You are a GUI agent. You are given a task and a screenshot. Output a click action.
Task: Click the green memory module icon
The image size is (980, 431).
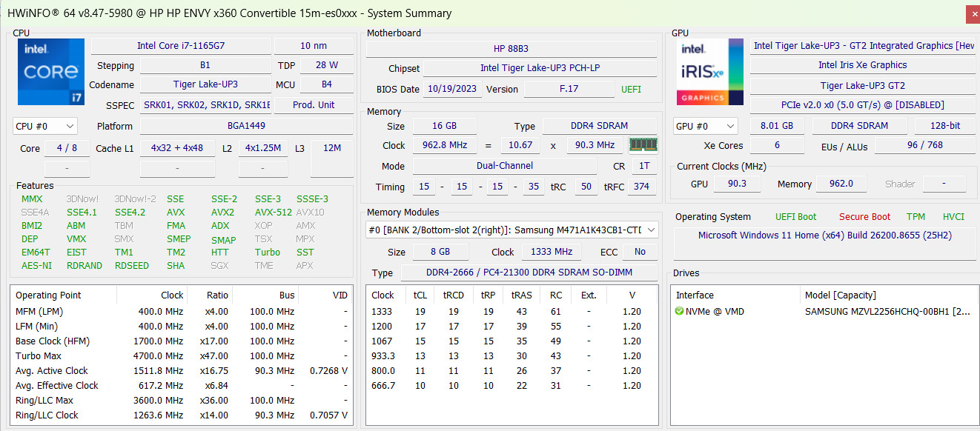pos(643,145)
